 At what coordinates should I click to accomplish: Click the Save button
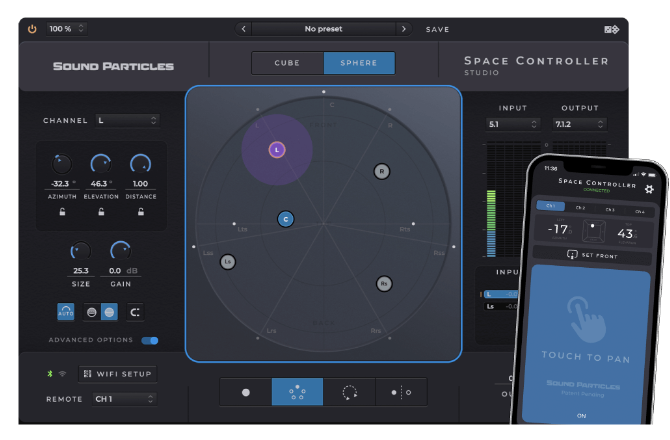pyautogui.click(x=438, y=29)
